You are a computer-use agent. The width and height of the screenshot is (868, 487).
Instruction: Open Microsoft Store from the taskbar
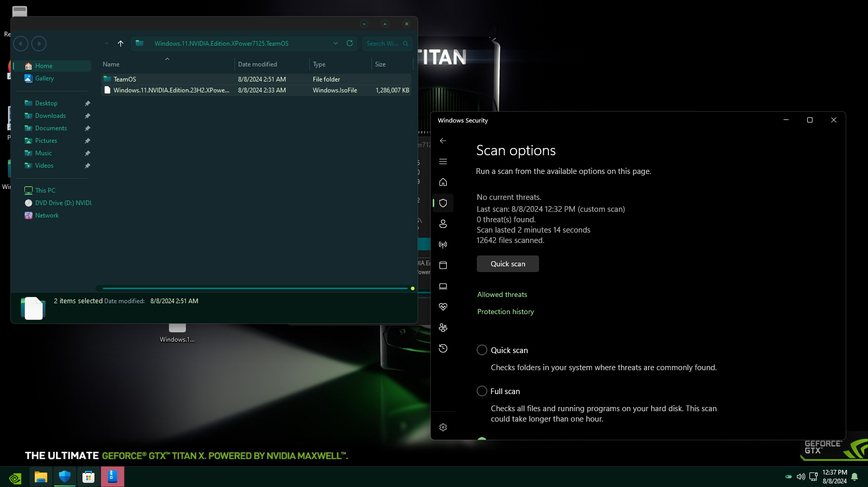[x=89, y=477]
